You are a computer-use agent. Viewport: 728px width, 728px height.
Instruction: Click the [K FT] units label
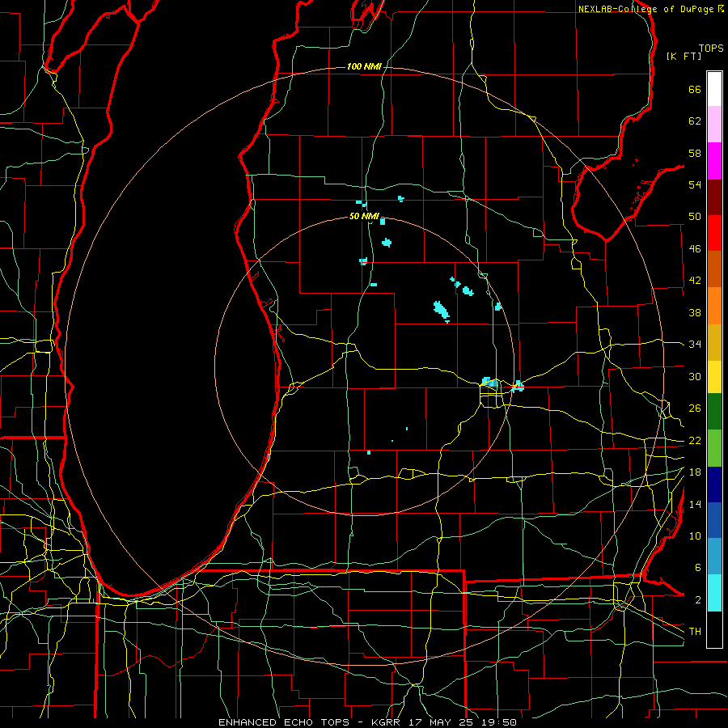pyautogui.click(x=684, y=56)
